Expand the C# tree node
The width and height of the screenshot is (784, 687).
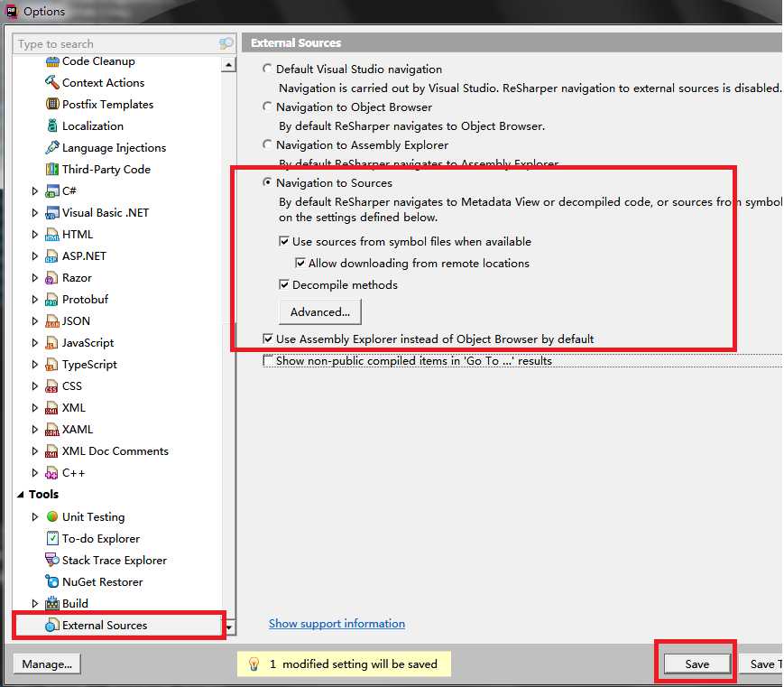pyautogui.click(x=34, y=191)
